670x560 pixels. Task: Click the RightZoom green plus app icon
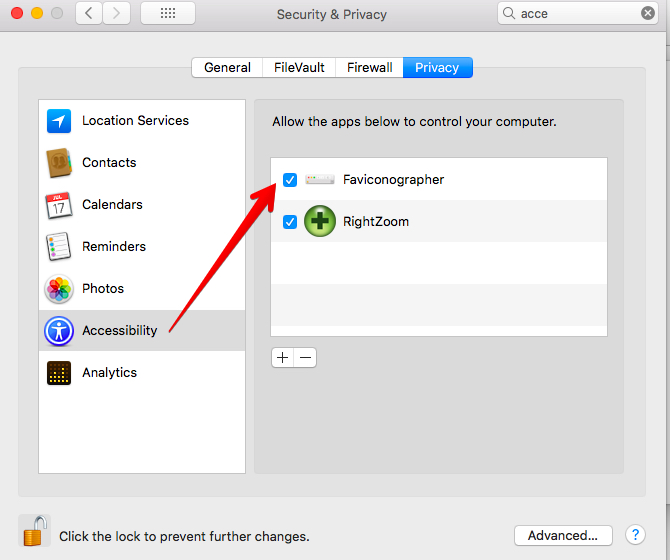tap(320, 221)
